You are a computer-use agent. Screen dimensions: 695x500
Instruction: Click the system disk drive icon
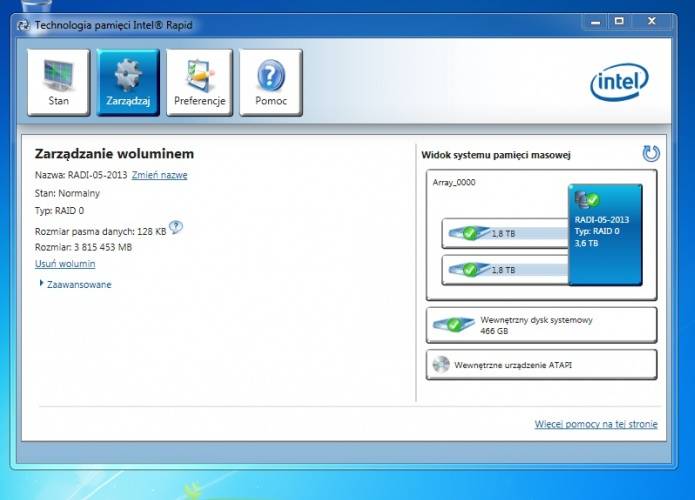453,324
